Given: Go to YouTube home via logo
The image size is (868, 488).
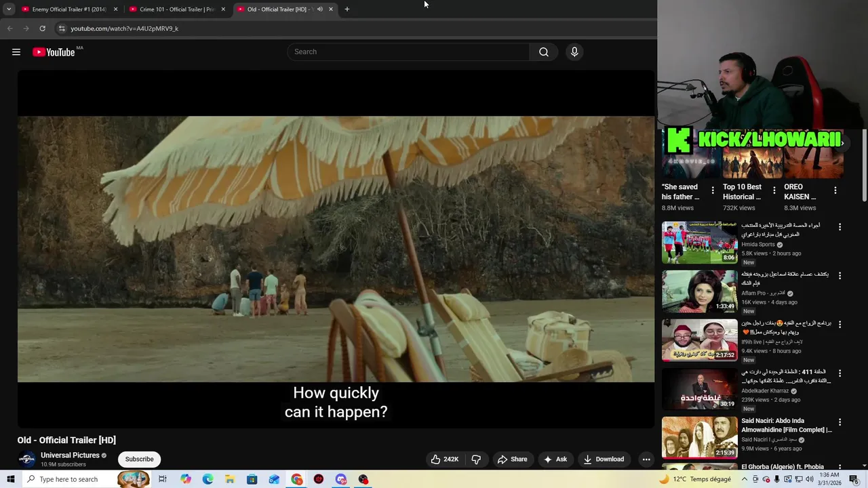Looking at the screenshot, I should 54,52.
